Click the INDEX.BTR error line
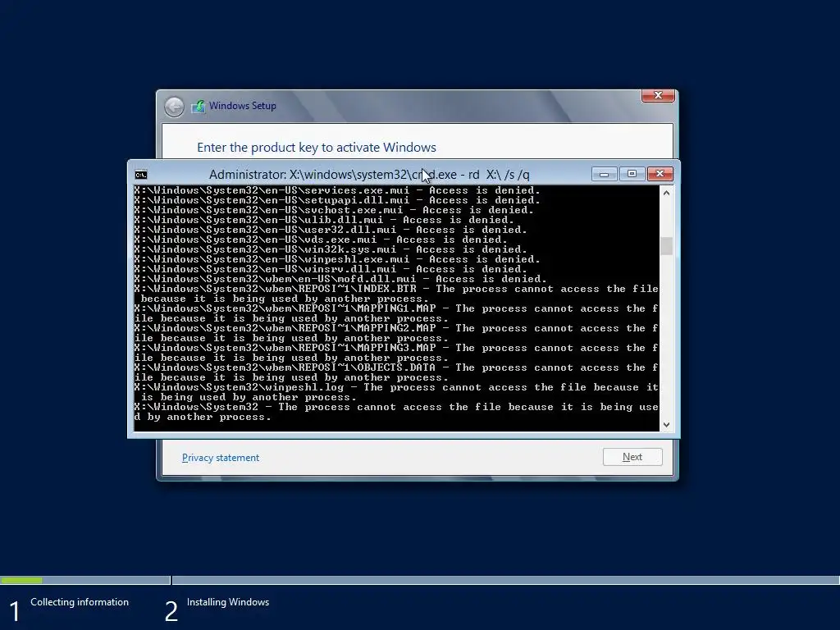Viewport: 840px width, 630px height. click(396, 294)
